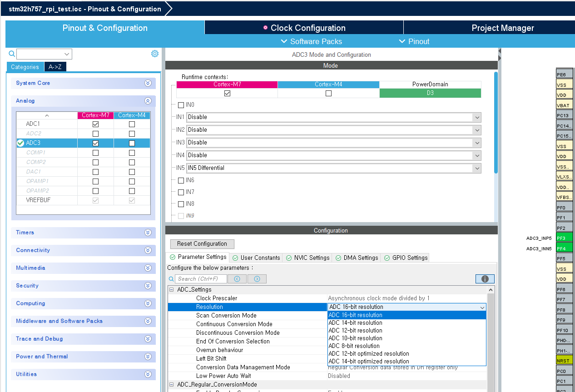Switch to the Project Manager tab

503,28
